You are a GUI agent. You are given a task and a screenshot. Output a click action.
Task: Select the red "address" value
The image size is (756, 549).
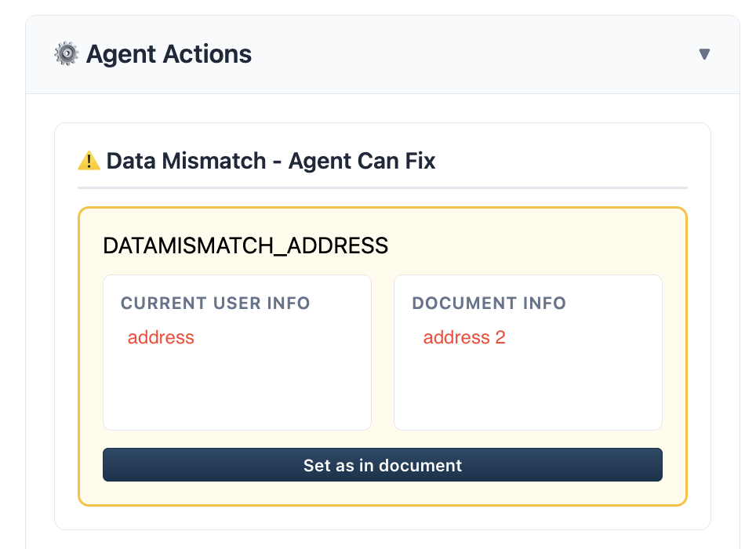[x=161, y=338]
